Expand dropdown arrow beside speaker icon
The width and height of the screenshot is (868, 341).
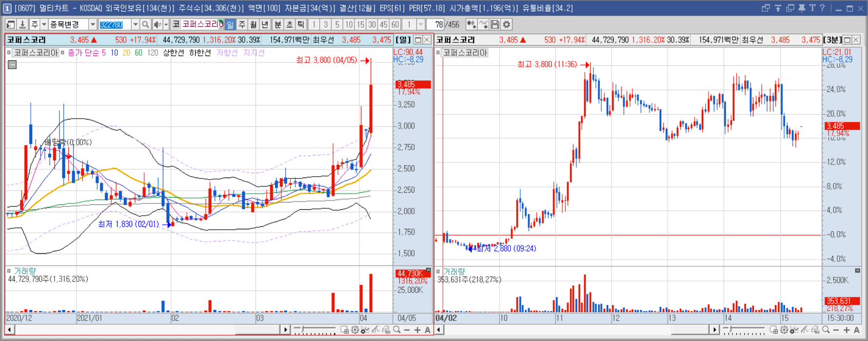coord(166,24)
